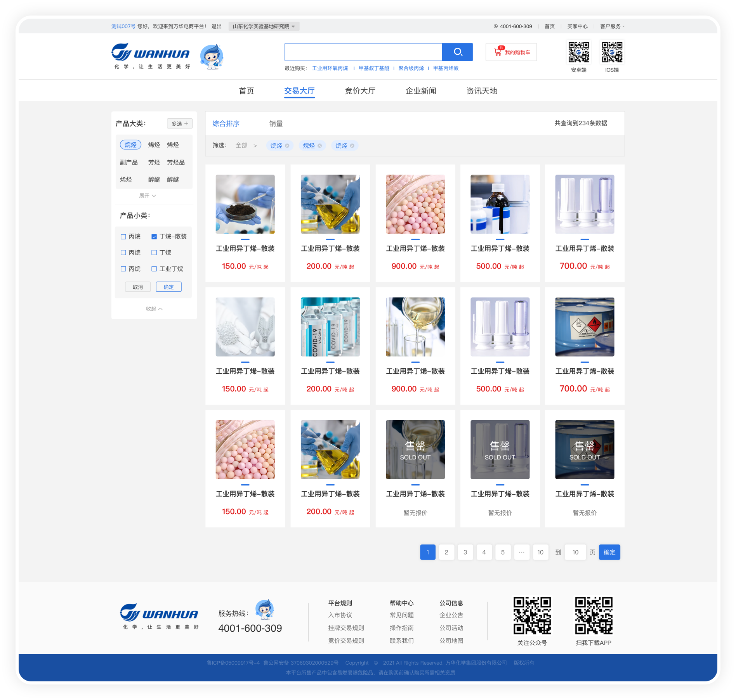Open the shopping cart icon

point(498,52)
